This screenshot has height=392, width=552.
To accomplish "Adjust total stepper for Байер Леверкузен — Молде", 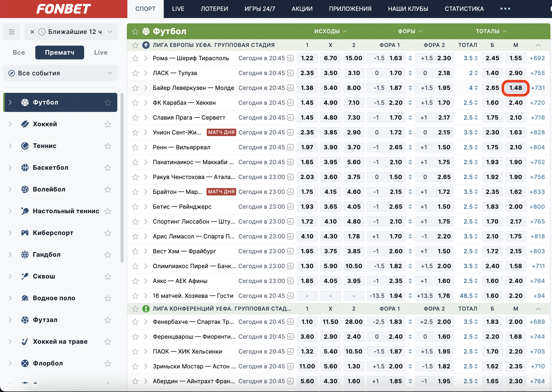I will click(476, 88).
